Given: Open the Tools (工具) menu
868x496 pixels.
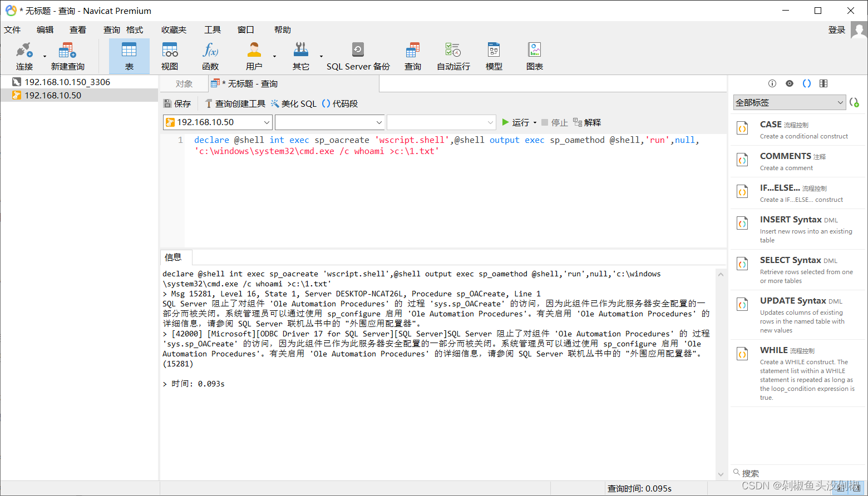Looking at the screenshot, I should (x=213, y=30).
